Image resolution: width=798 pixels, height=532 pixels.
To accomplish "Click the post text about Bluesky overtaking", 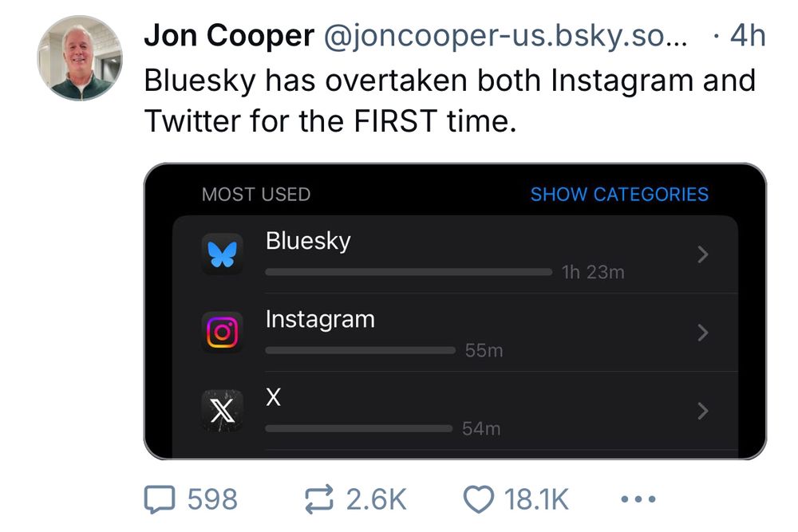I will pos(450,100).
